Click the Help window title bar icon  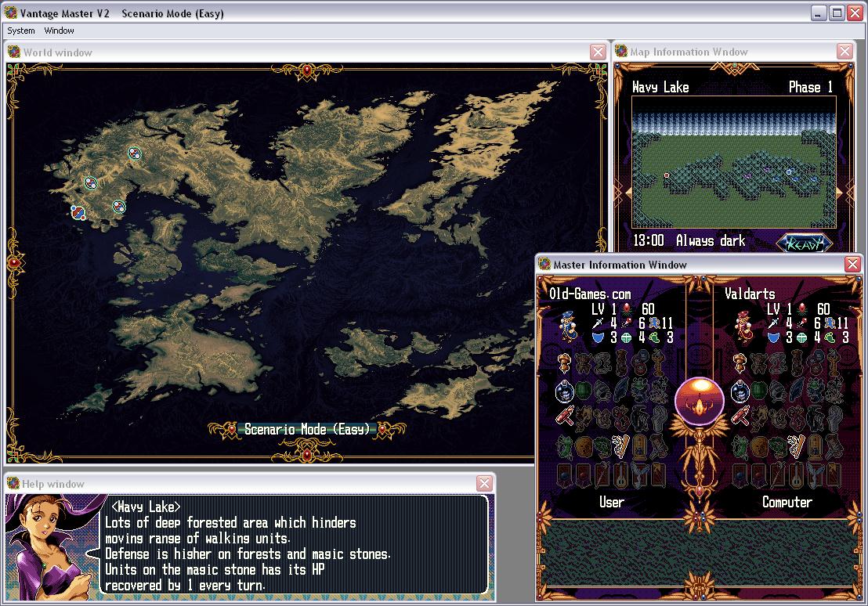(13, 483)
